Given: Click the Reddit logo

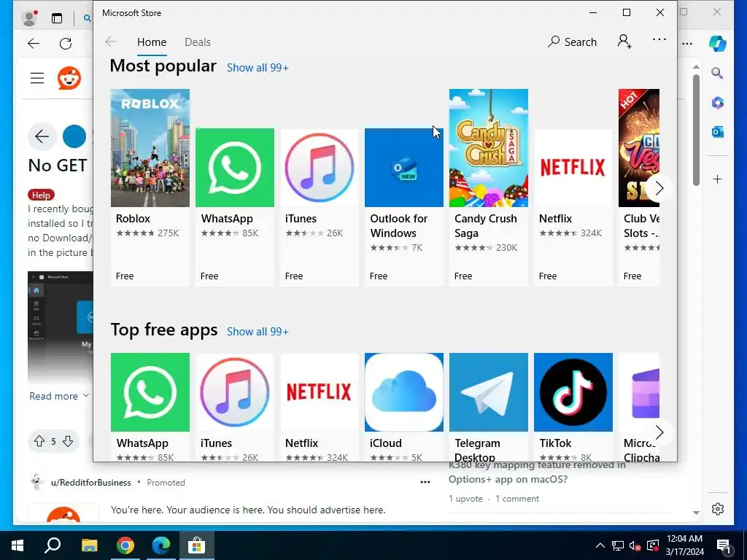Looking at the screenshot, I should tap(69, 78).
